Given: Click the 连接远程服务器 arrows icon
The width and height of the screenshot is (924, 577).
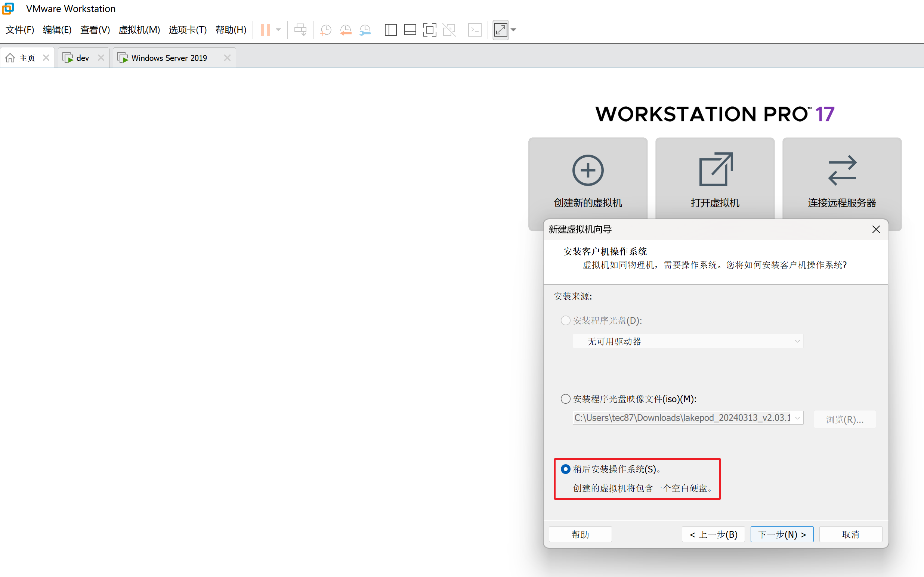Looking at the screenshot, I should pyautogui.click(x=842, y=170).
